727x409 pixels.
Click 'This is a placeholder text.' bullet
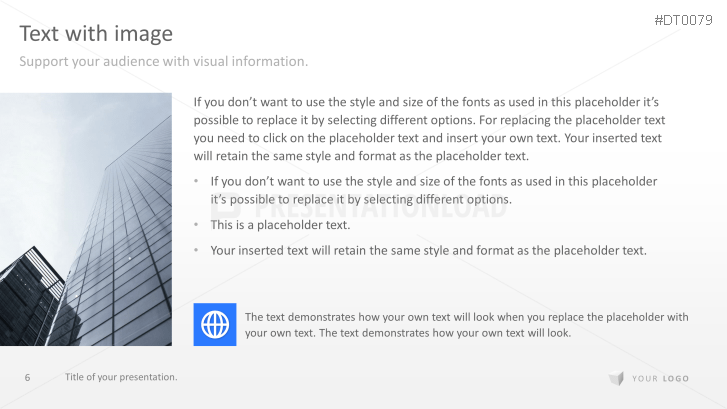(280, 225)
